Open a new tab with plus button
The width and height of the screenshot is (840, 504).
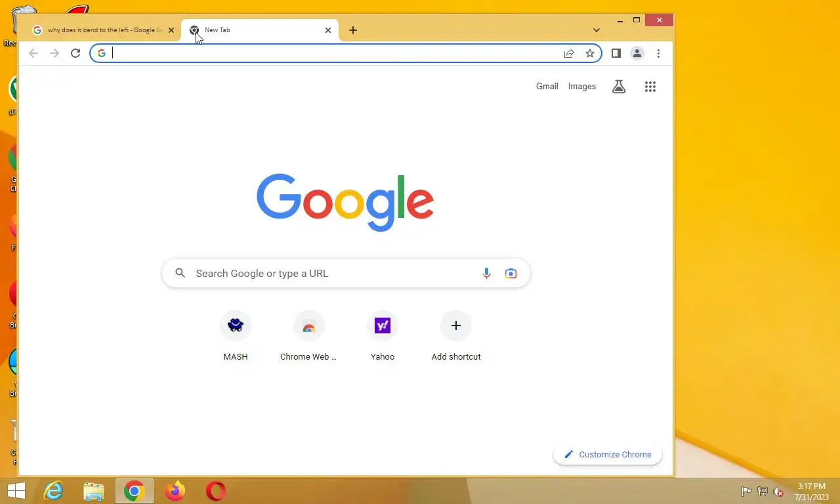click(353, 30)
